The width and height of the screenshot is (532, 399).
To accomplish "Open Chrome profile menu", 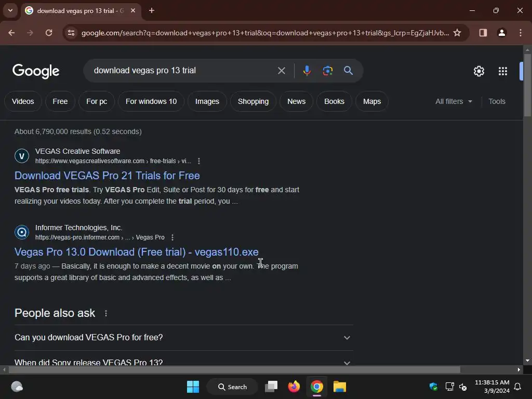I will click(502, 33).
